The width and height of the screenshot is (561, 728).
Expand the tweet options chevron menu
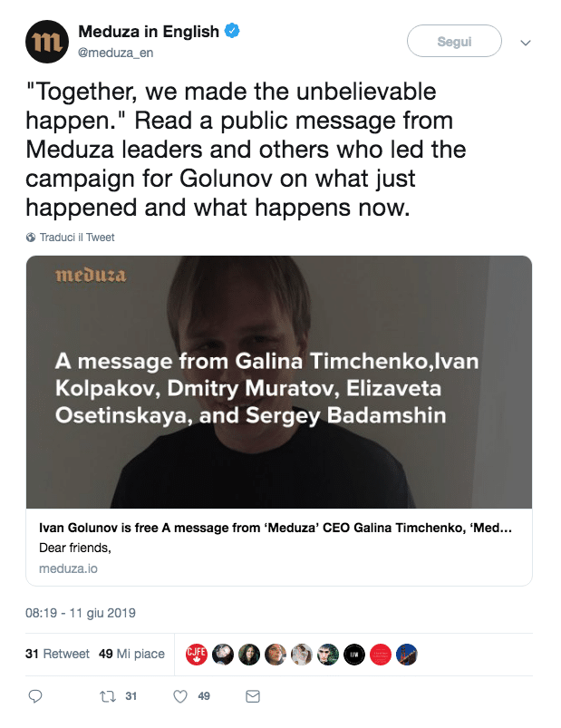524,43
